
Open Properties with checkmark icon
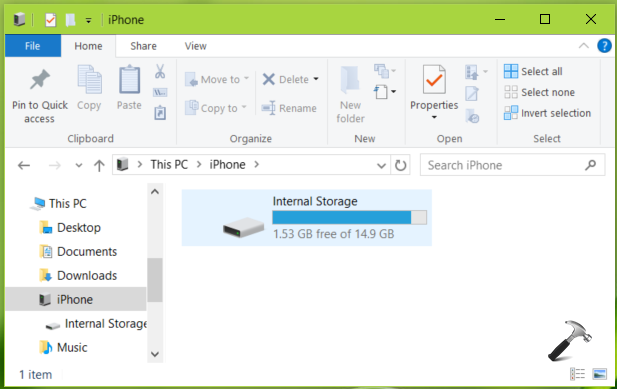[x=434, y=80]
